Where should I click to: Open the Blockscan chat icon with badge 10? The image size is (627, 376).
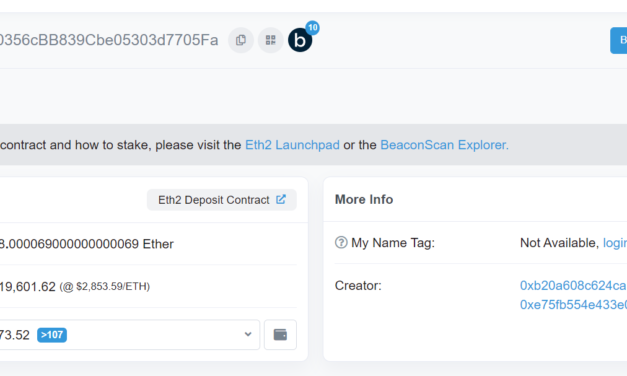[x=300, y=40]
